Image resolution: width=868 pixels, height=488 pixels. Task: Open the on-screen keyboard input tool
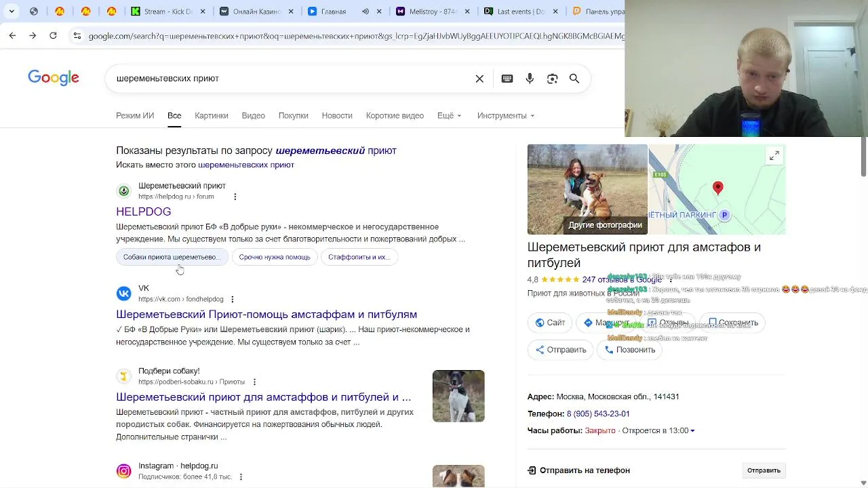click(507, 79)
